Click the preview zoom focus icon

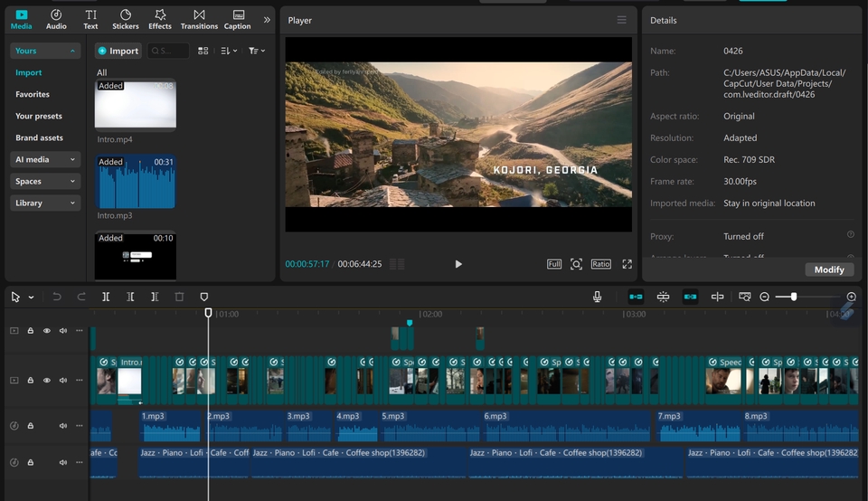(x=576, y=264)
